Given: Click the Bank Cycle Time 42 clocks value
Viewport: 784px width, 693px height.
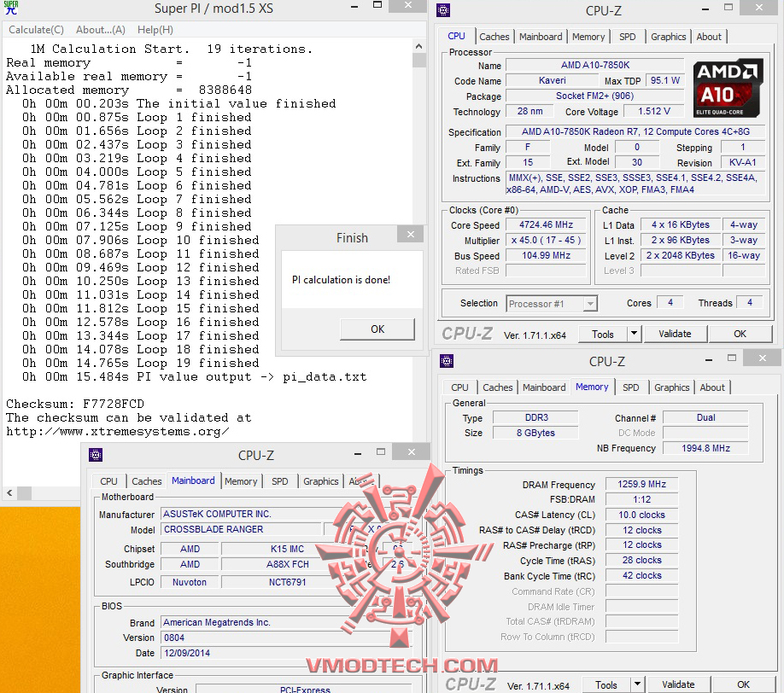Looking at the screenshot, I should click(x=641, y=575).
